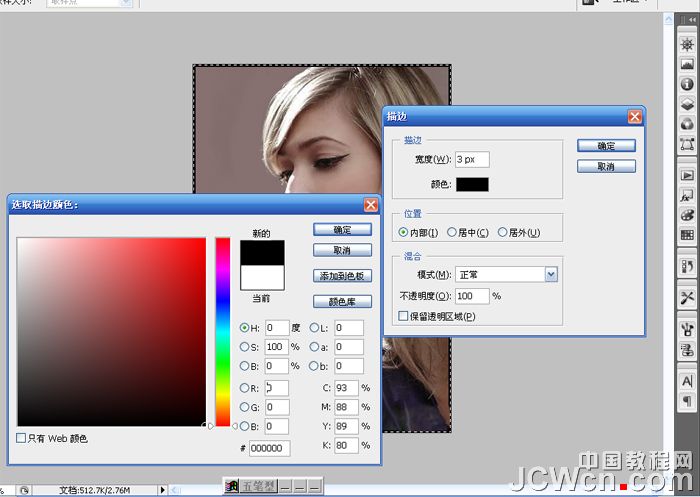Click the S percent value field
This screenshot has width=700, height=497.
(277, 347)
